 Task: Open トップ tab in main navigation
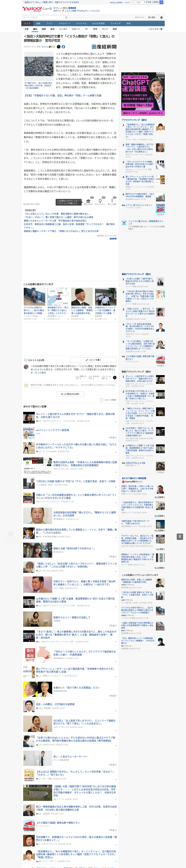pos(27,24)
